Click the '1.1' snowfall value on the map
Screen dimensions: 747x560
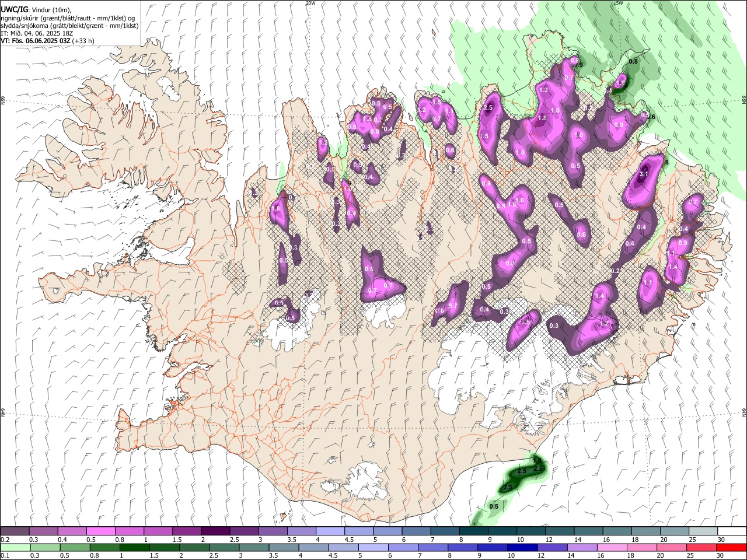tap(647, 282)
